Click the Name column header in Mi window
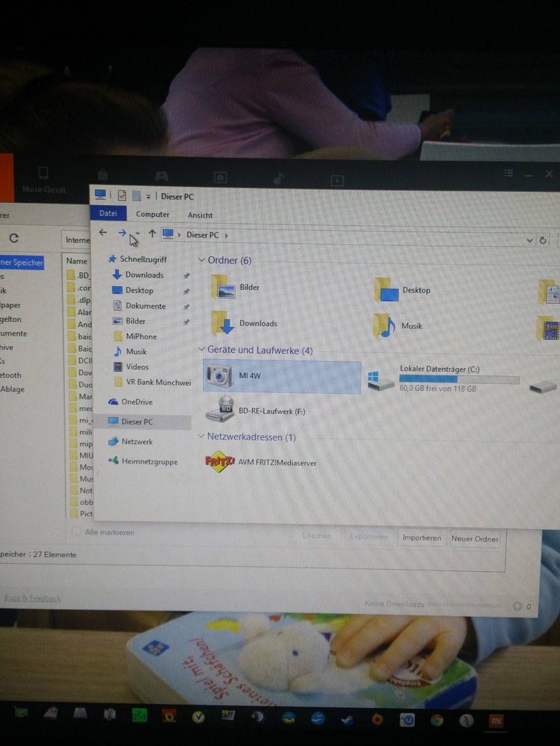Screen dimensions: 560x746 pyautogui.click(x=77, y=260)
